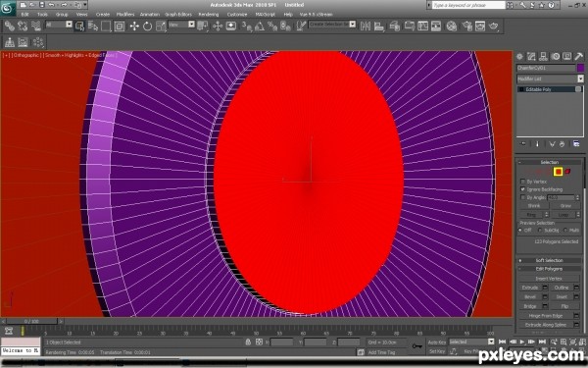Uncheck the Ignore Backfacing checkbox

point(522,189)
